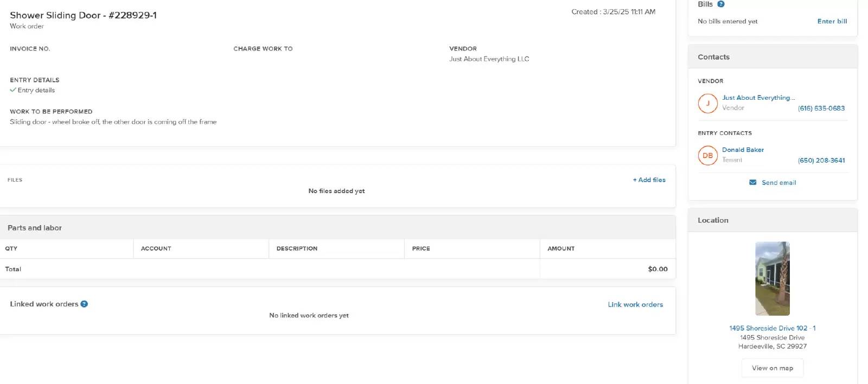Click the Bills help question mark icon
The width and height of the screenshot is (868, 384).
coord(720,4)
